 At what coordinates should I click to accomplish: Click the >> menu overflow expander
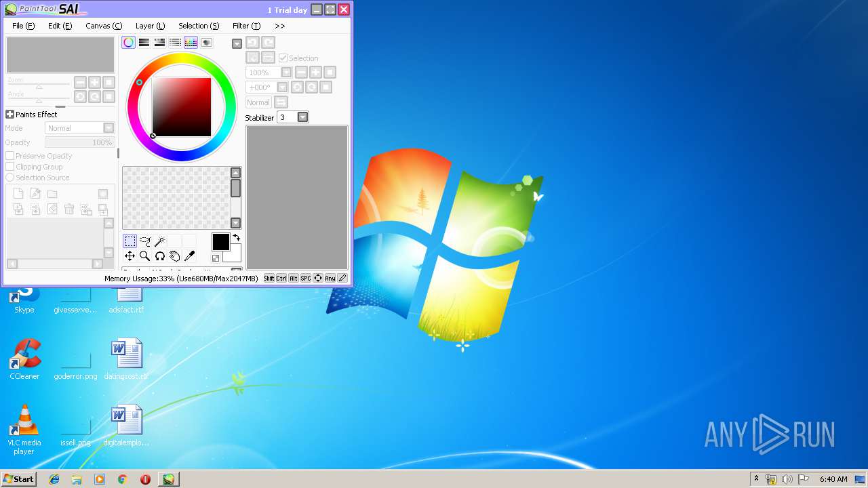tap(279, 26)
